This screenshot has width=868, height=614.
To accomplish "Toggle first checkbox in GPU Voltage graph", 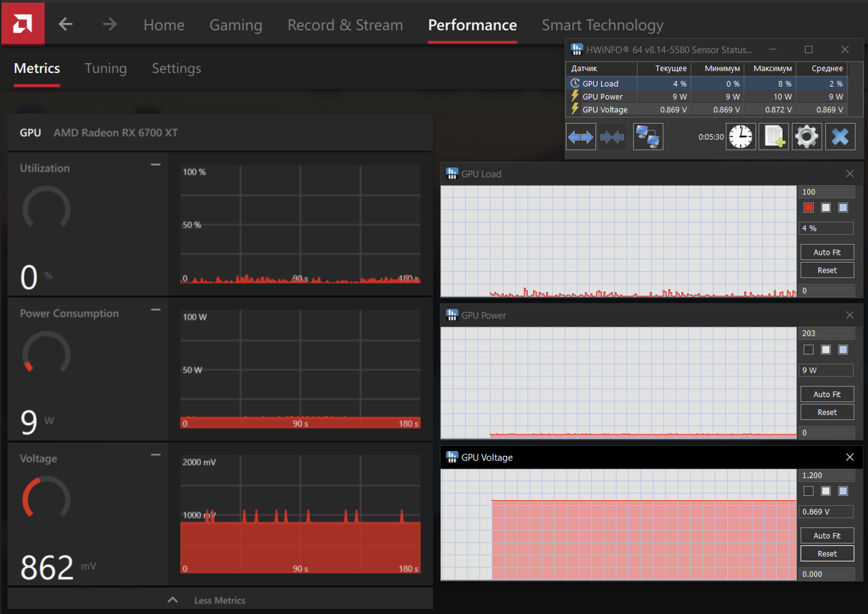I will (x=809, y=491).
